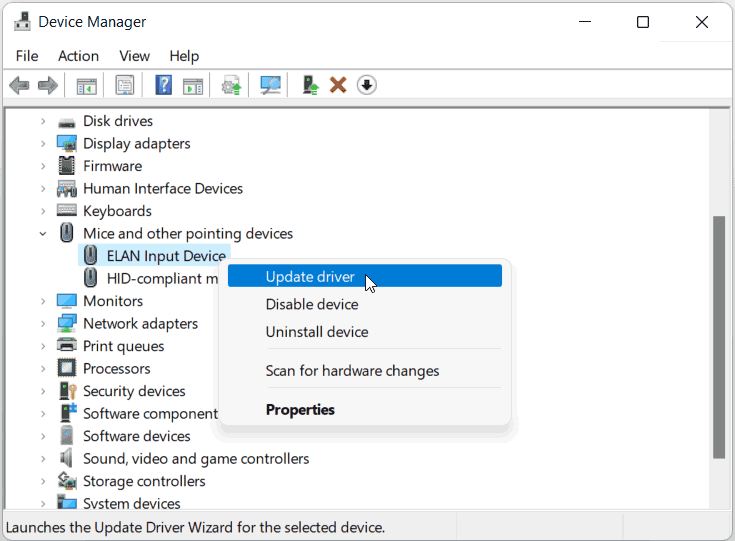Click the Keyboards category icon
Viewport: 735px width, 541px height.
pyautogui.click(x=67, y=210)
